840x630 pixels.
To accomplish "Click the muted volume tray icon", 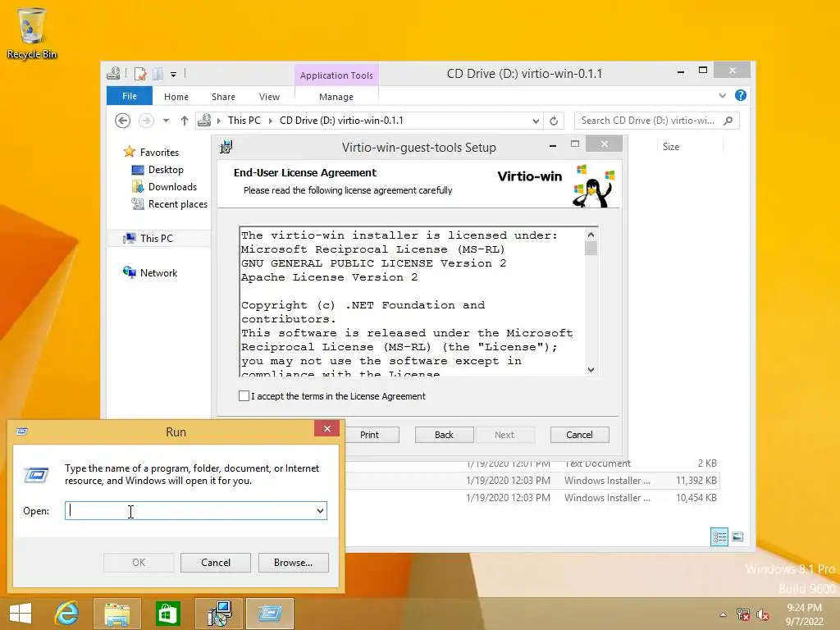I will pyautogui.click(x=763, y=614).
